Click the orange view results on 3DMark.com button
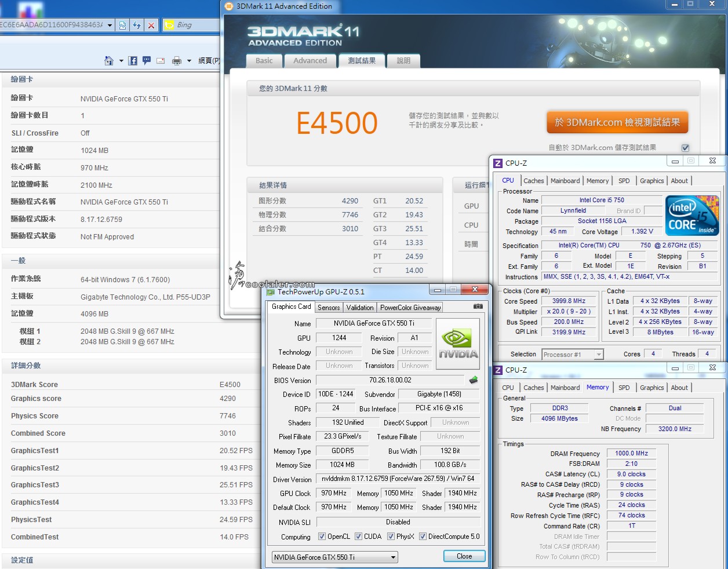The height and width of the screenshot is (569, 728). 617,122
